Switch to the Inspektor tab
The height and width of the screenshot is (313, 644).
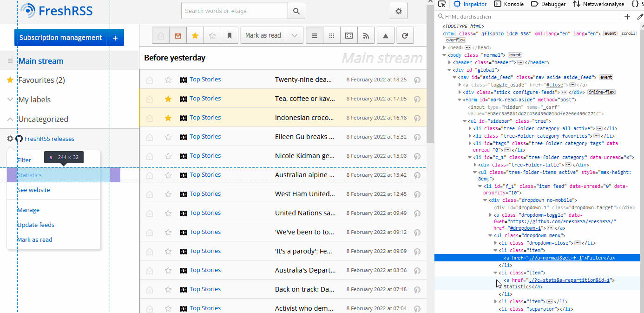pyautogui.click(x=471, y=4)
